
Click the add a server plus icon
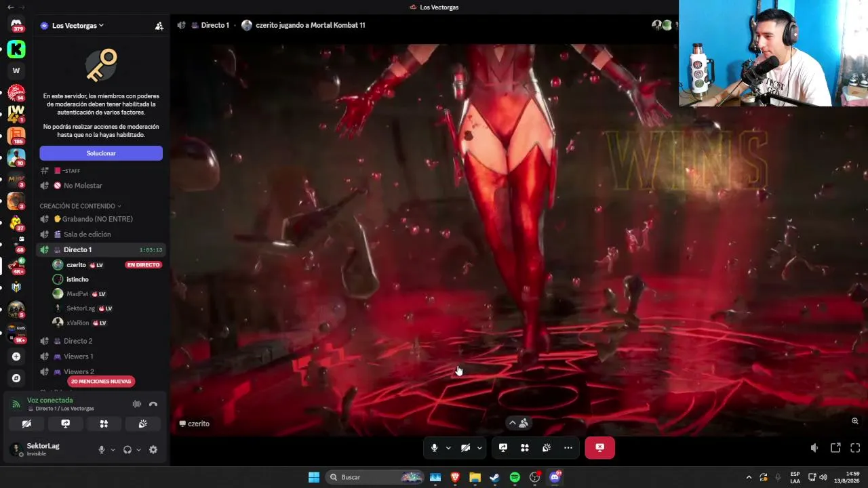point(16,357)
